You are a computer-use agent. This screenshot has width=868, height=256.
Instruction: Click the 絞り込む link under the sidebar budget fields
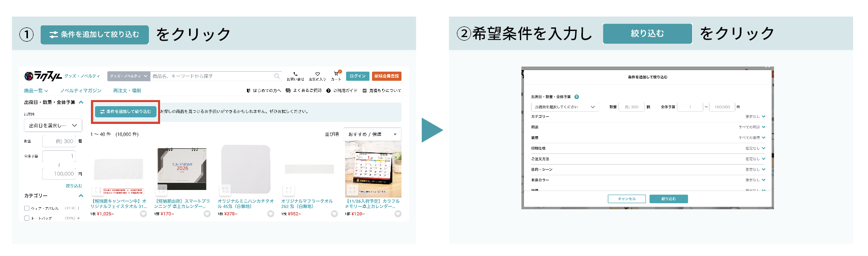[74, 186]
